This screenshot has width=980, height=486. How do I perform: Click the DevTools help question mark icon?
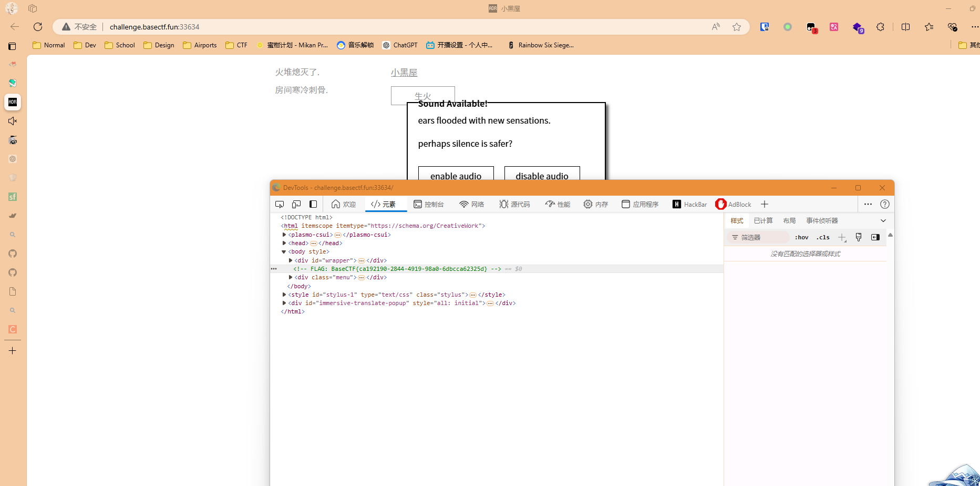coord(885,204)
